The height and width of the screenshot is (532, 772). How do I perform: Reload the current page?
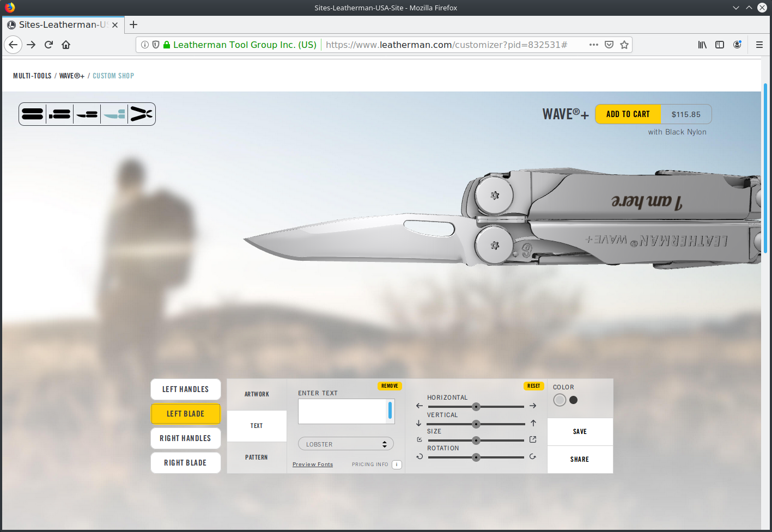tap(48, 45)
